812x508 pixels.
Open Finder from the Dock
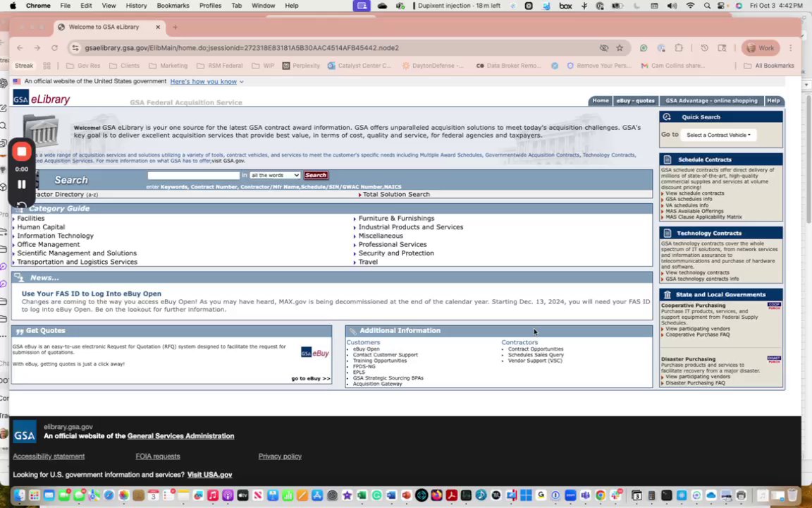pos(19,495)
